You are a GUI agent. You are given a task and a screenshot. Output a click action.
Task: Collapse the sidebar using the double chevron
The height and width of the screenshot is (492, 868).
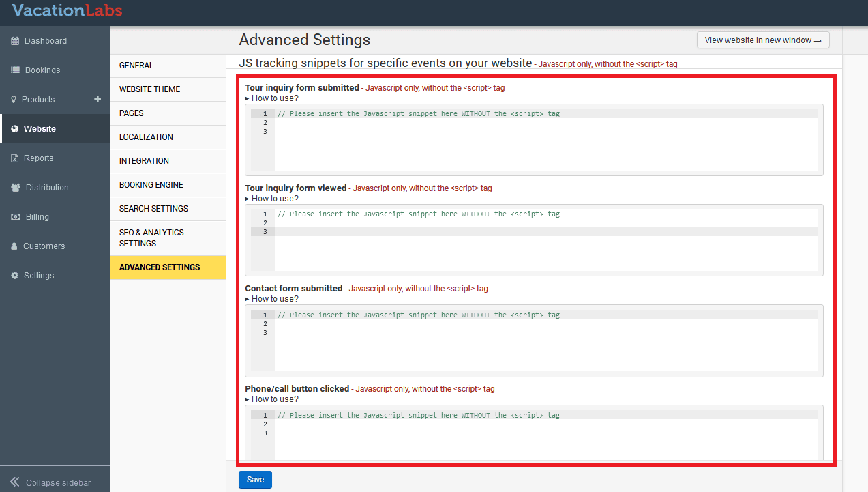click(15, 482)
